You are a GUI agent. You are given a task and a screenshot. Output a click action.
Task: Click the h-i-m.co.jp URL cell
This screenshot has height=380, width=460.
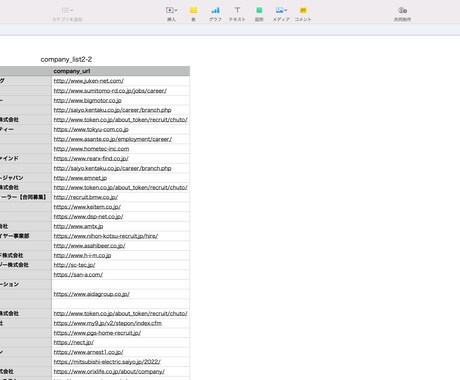point(121,255)
